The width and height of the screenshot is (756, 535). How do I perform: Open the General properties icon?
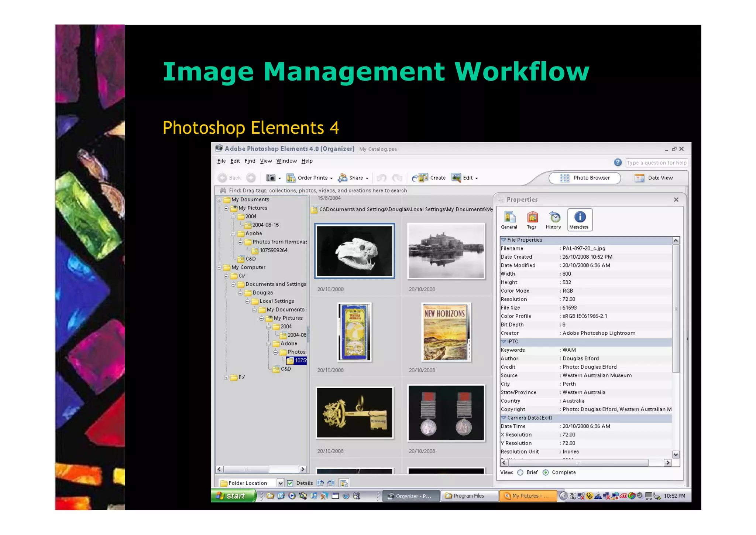pos(509,220)
